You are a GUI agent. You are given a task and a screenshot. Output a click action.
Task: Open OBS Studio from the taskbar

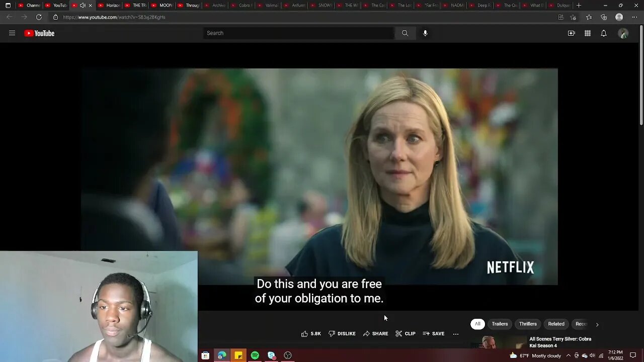pyautogui.click(x=288, y=355)
